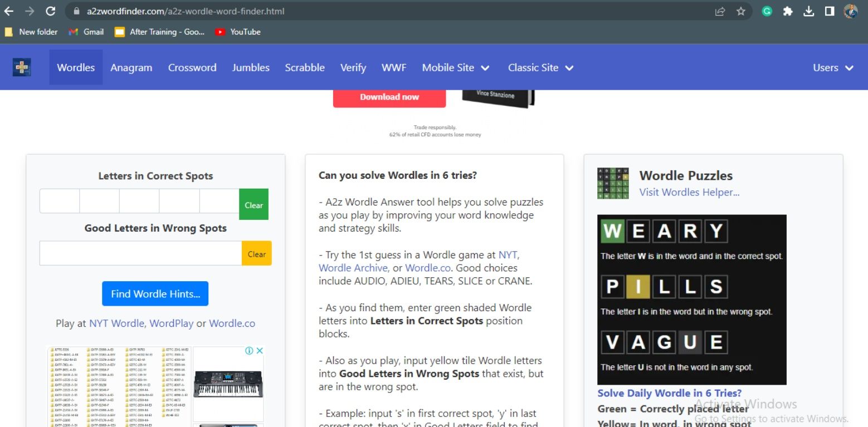868x427 pixels.
Task: Click the Share page icon in address bar
Action: [x=720, y=11]
